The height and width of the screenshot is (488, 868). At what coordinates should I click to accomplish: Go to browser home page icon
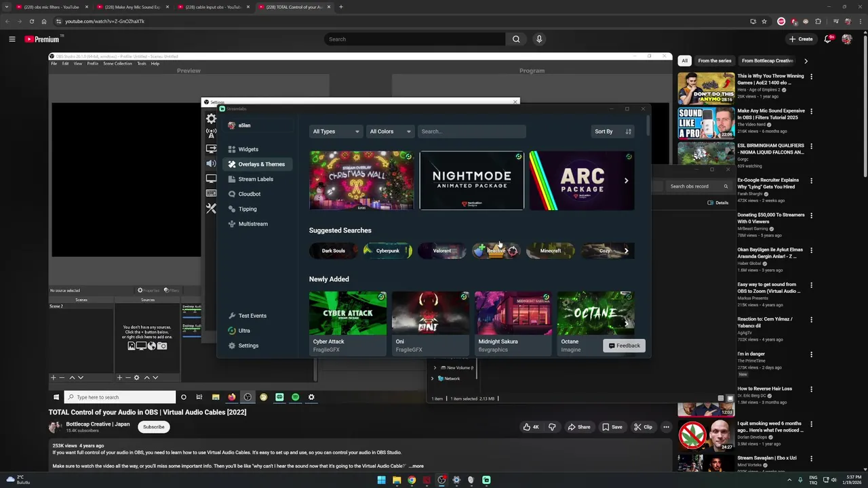tap(44, 21)
